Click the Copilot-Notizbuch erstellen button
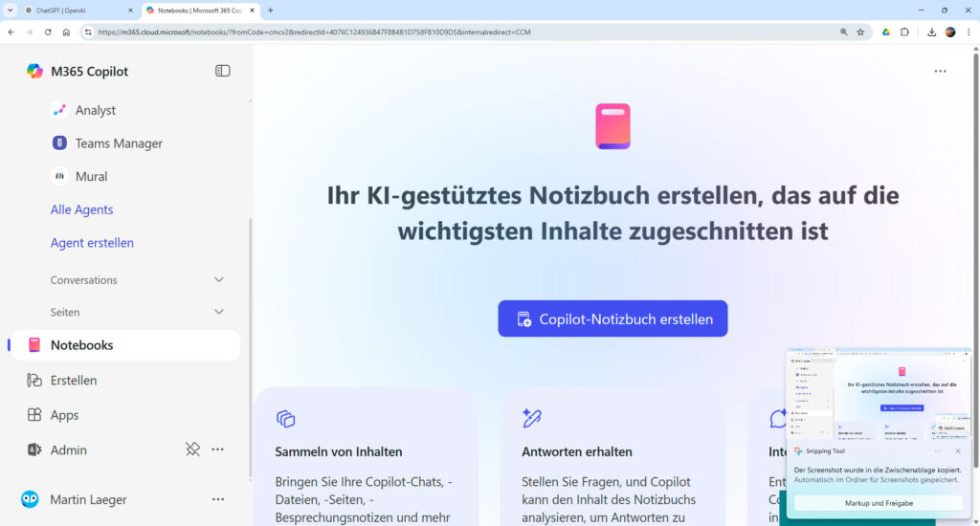980x526 pixels. 612,318
